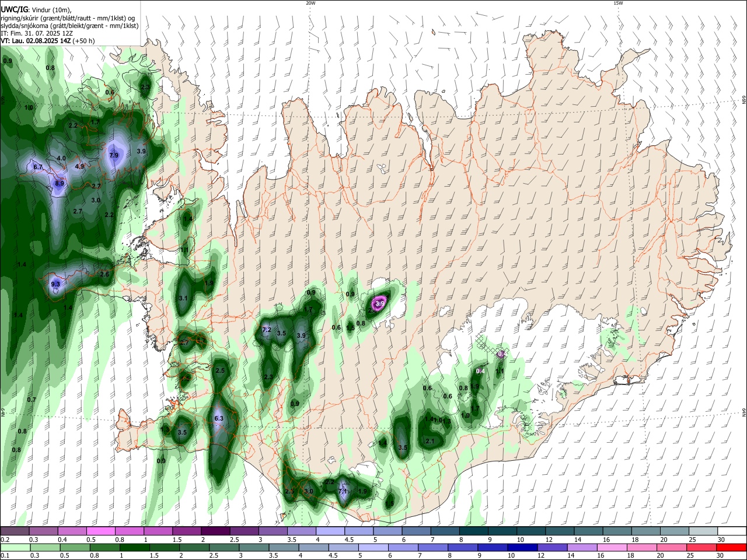747x560 pixels.
Task: Click the 20W longitude label
Action: 310,3
